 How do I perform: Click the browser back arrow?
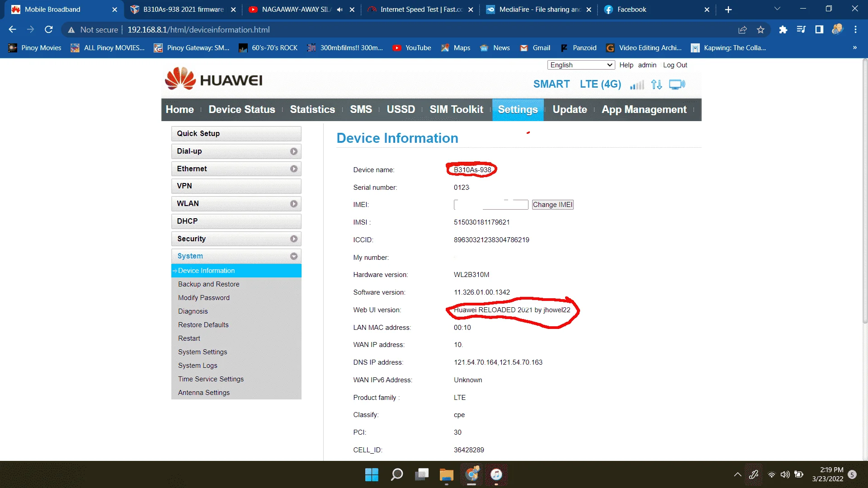click(12, 29)
